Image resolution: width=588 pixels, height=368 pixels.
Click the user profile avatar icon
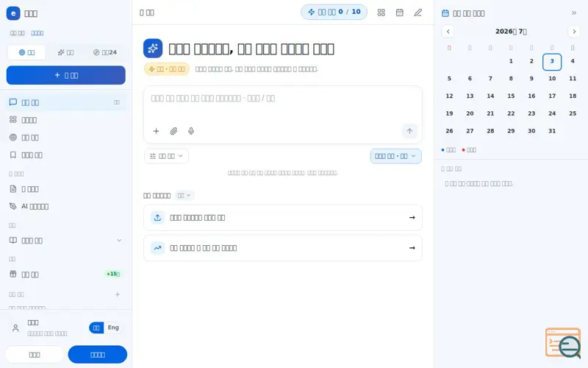15,328
